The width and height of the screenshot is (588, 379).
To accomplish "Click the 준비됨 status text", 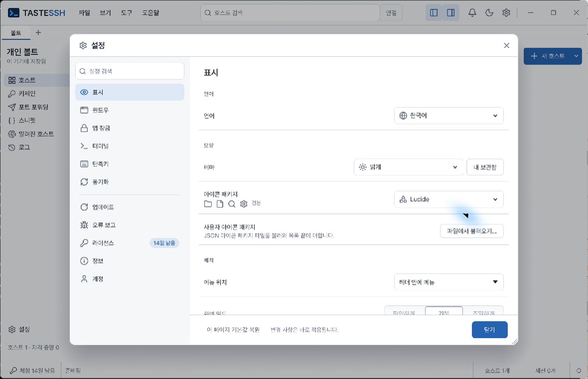I will [73, 371].
